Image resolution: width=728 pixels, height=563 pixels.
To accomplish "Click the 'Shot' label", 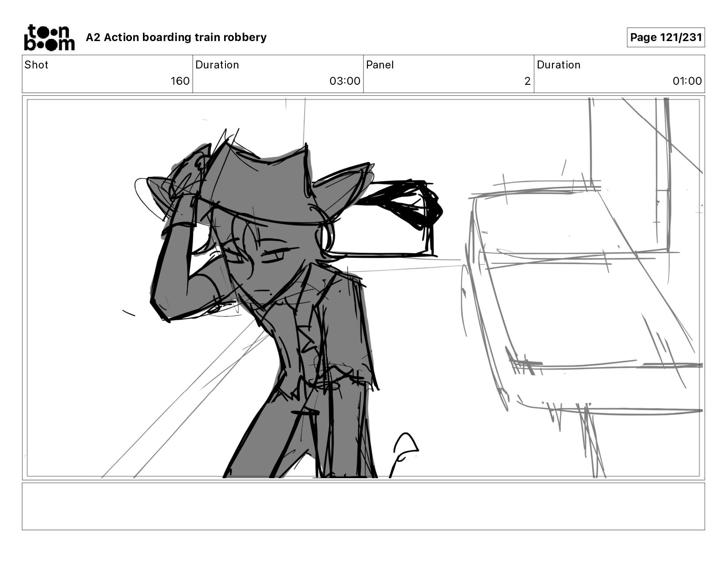I will (x=36, y=65).
